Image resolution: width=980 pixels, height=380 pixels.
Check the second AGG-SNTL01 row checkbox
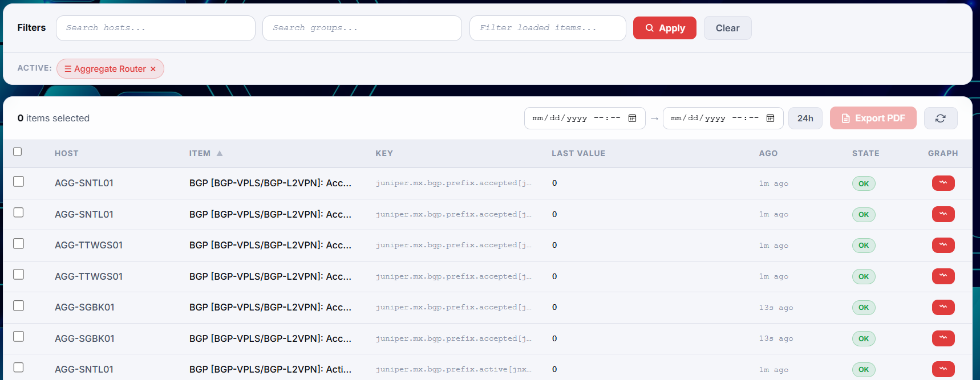pos(19,213)
